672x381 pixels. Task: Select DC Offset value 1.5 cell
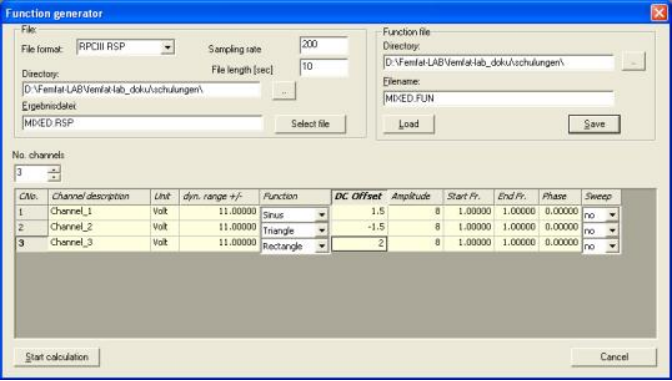click(x=359, y=212)
